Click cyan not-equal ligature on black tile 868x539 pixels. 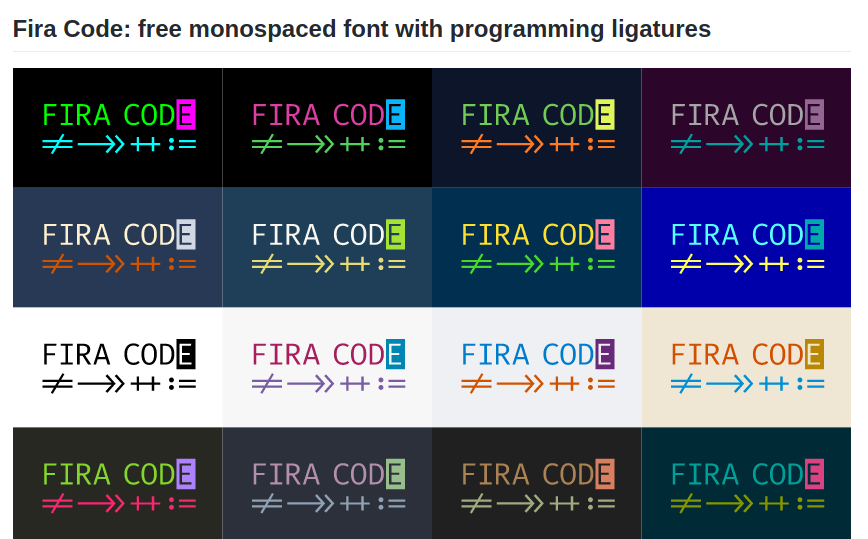[57, 145]
